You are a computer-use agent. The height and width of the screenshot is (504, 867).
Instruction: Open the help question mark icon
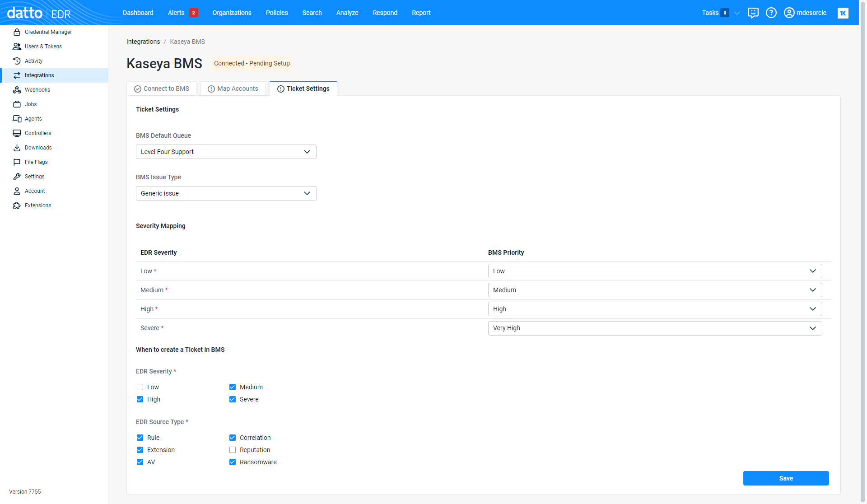[771, 13]
